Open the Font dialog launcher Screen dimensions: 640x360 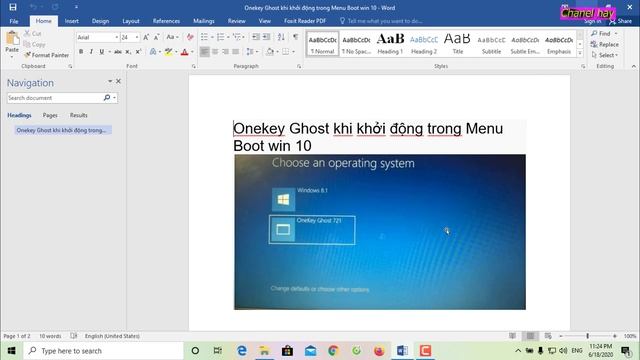click(193, 66)
